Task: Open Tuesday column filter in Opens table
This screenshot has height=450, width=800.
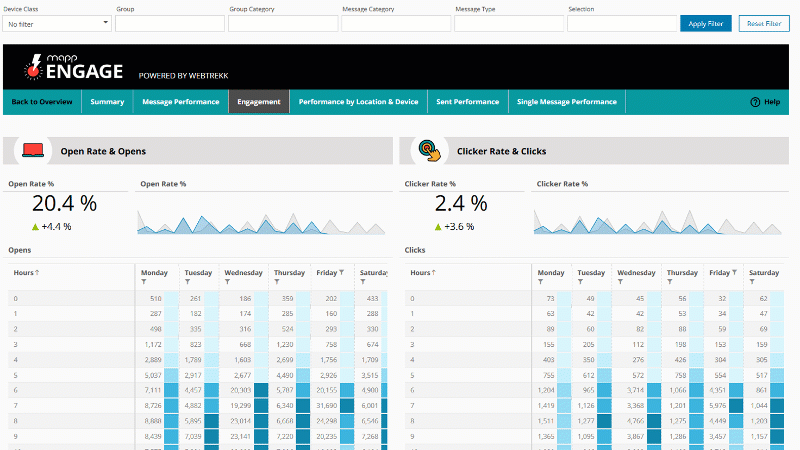Action: (x=186, y=282)
